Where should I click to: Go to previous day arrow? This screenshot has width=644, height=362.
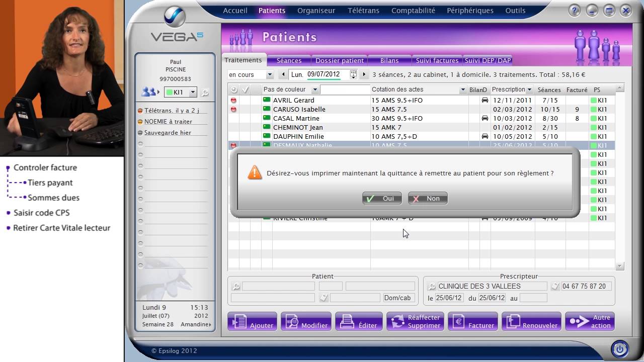[x=283, y=74]
